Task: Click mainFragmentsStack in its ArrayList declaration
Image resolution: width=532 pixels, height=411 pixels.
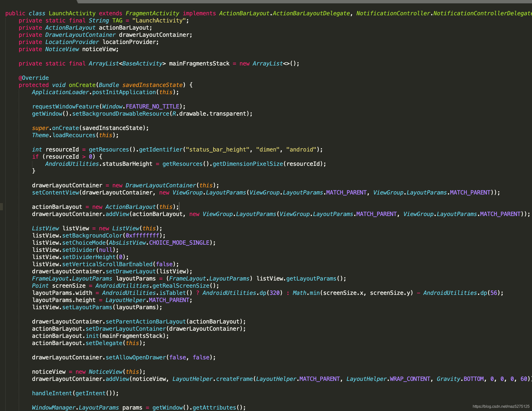Action: 199,64
